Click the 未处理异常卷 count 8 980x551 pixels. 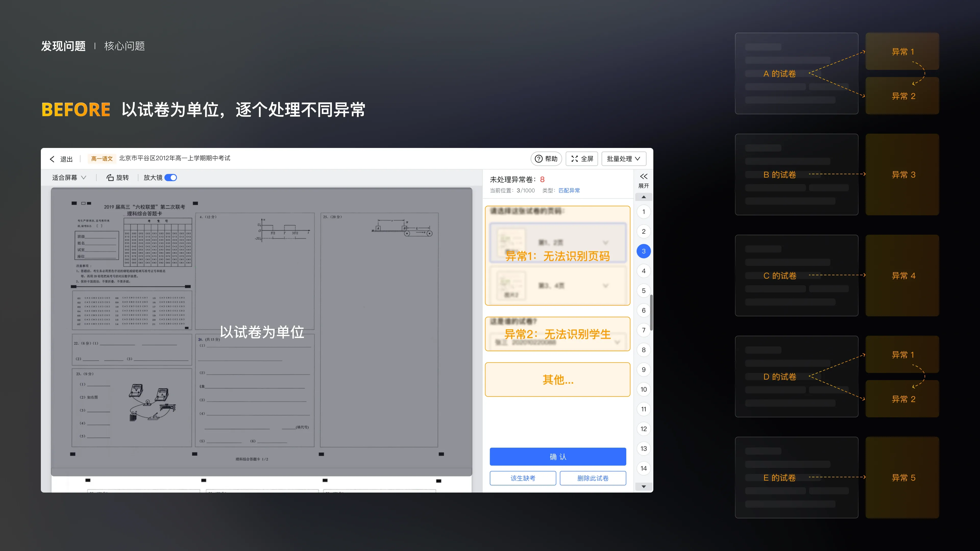click(x=542, y=180)
